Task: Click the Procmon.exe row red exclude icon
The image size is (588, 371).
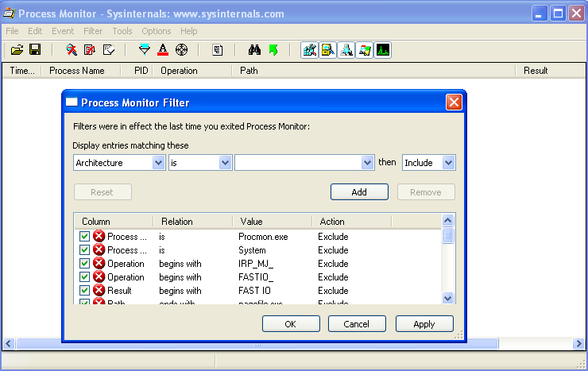Action: pos(99,237)
